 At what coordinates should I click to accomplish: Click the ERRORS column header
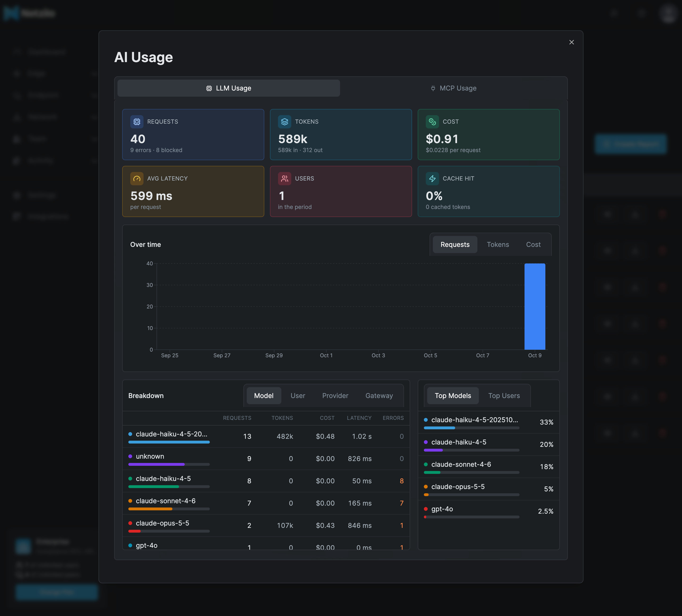393,418
